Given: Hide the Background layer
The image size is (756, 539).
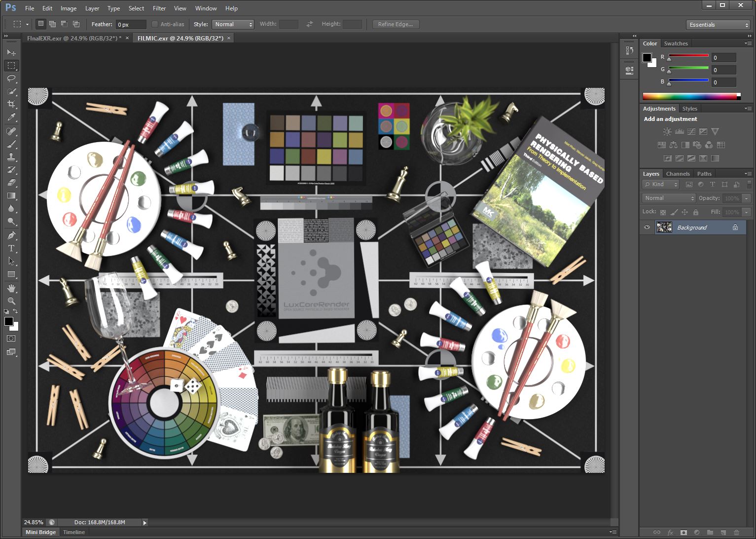Looking at the screenshot, I should click(647, 227).
